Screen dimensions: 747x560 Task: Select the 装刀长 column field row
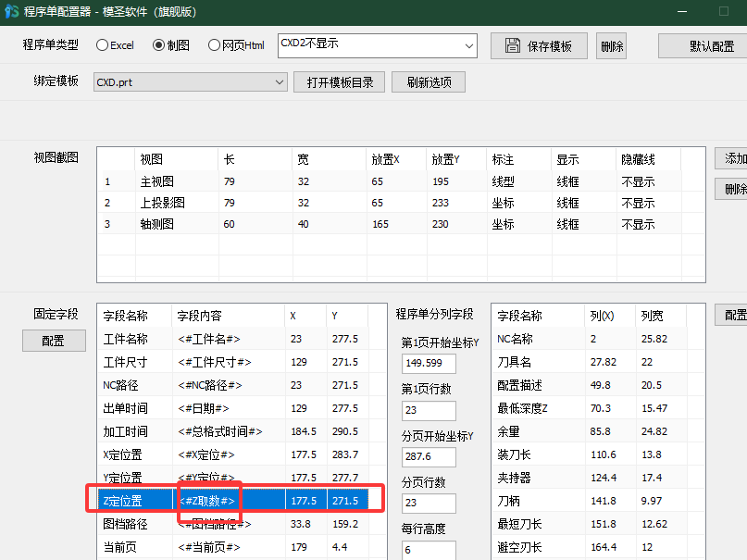(597, 454)
